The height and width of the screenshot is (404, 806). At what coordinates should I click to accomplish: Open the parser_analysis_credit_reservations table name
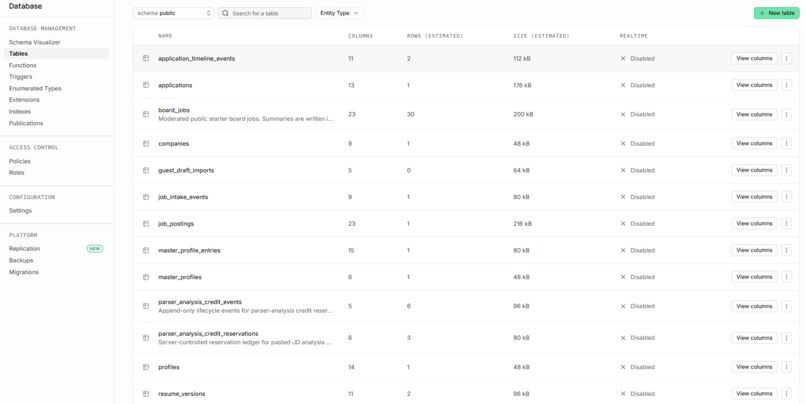208,334
